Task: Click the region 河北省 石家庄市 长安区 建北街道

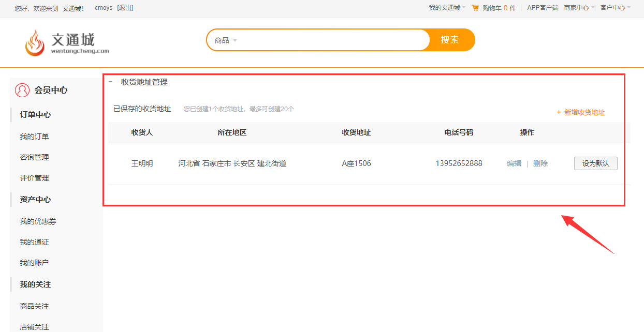Action: click(232, 163)
